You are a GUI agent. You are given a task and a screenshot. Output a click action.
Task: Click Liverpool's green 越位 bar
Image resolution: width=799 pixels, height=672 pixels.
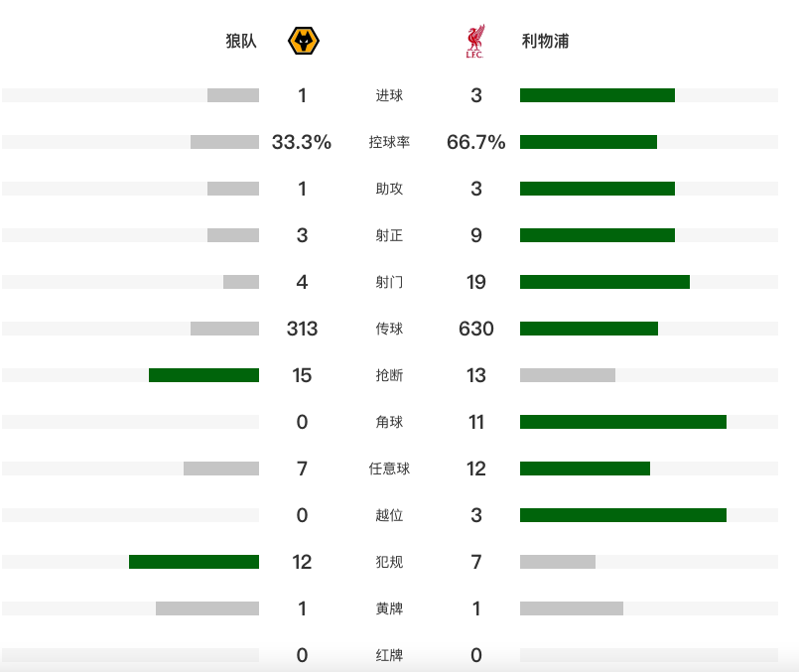(622, 515)
